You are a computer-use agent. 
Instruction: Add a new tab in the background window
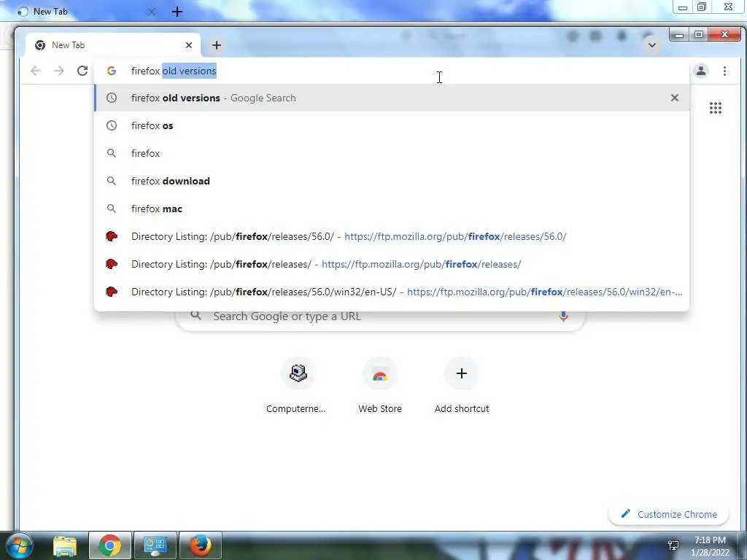pyautogui.click(x=177, y=12)
